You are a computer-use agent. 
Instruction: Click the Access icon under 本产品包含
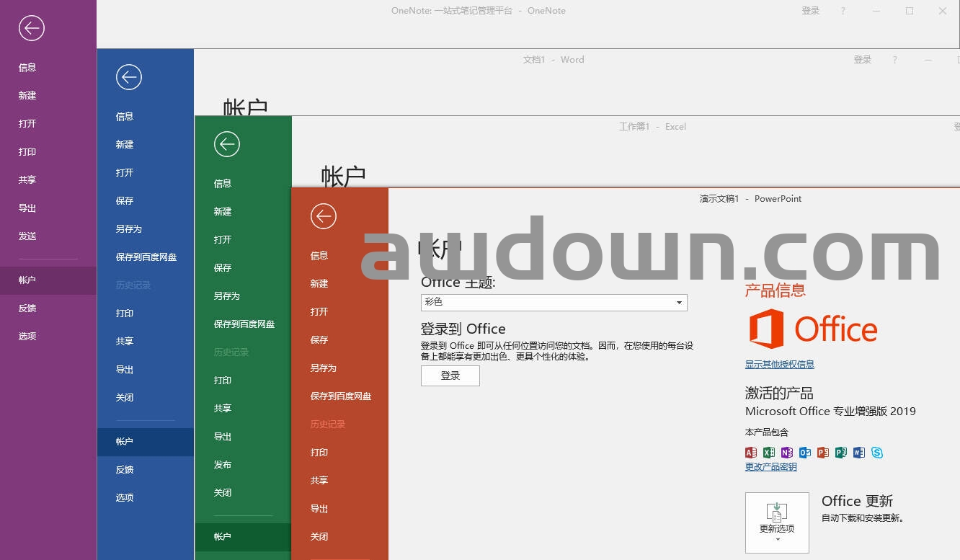pos(751,453)
